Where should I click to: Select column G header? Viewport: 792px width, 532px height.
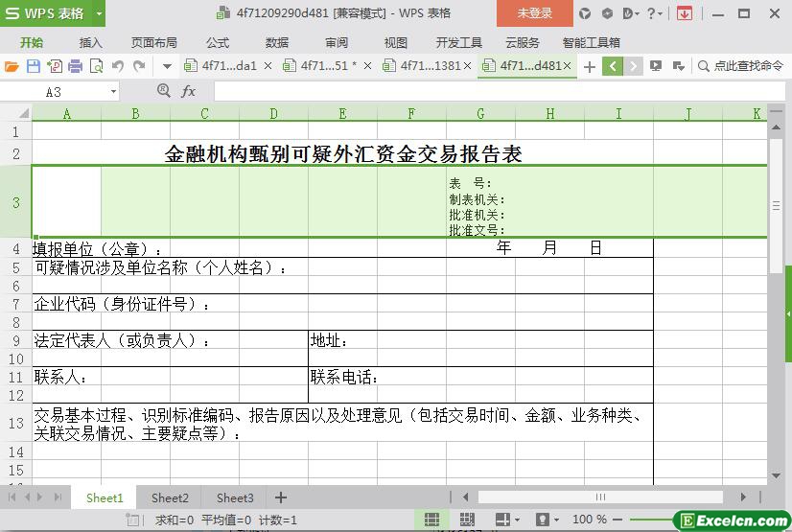pos(480,114)
